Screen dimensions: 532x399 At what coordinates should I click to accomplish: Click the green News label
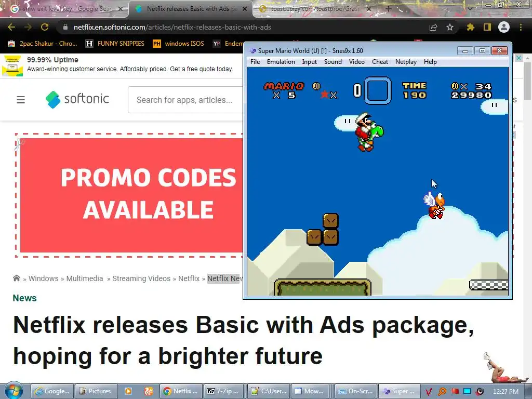pyautogui.click(x=24, y=298)
